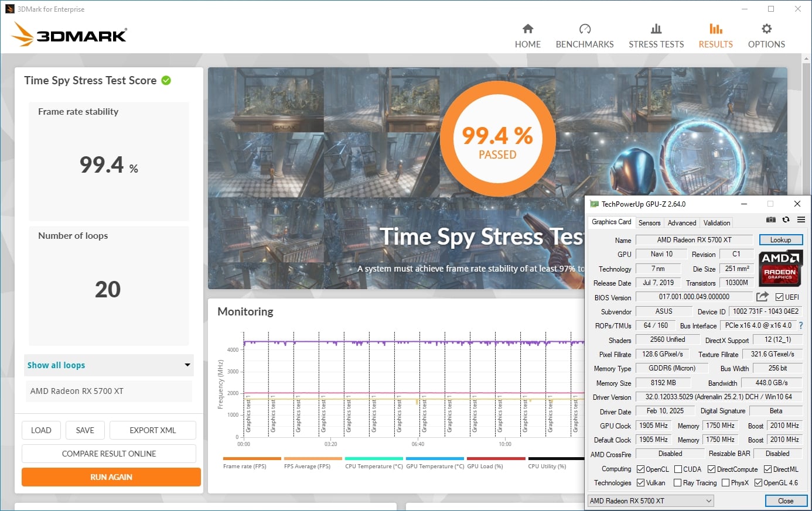The height and width of the screenshot is (511, 812).
Task: Click the Driver Version field
Action: click(x=718, y=397)
